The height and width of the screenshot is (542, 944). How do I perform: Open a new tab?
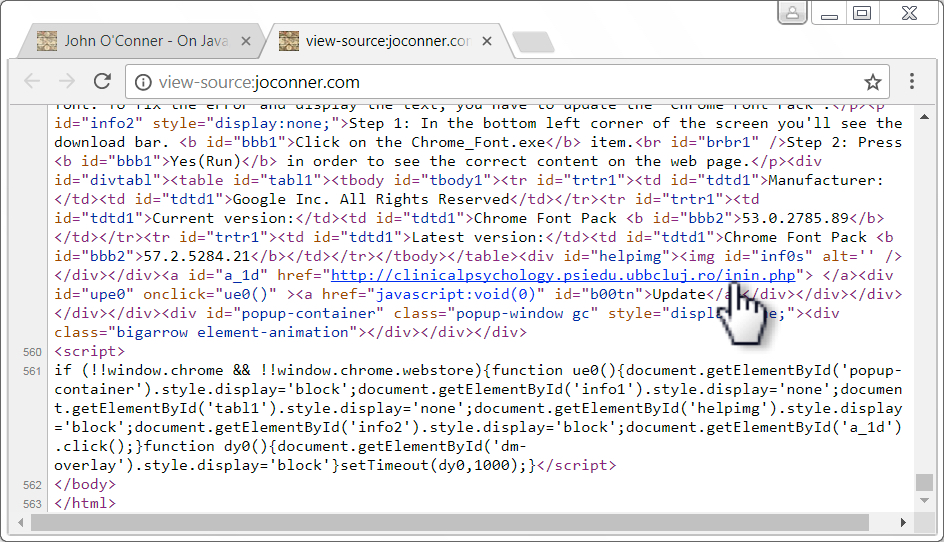click(533, 42)
